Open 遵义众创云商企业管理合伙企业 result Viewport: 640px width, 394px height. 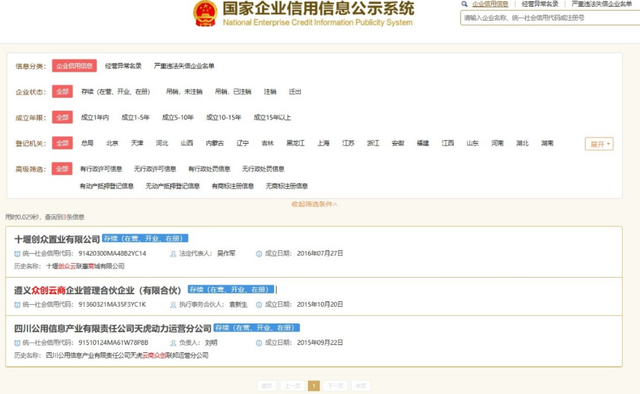pyautogui.click(x=98, y=290)
